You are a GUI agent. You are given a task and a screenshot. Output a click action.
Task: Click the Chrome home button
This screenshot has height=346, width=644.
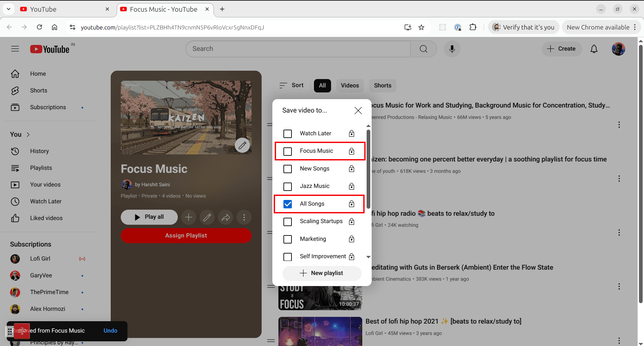tap(54, 27)
